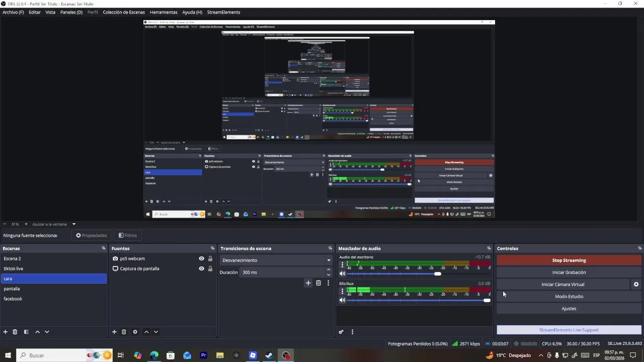Screen dimensions: 644x362
Task: Open Colección de Escenas menu
Action: click(x=124, y=12)
